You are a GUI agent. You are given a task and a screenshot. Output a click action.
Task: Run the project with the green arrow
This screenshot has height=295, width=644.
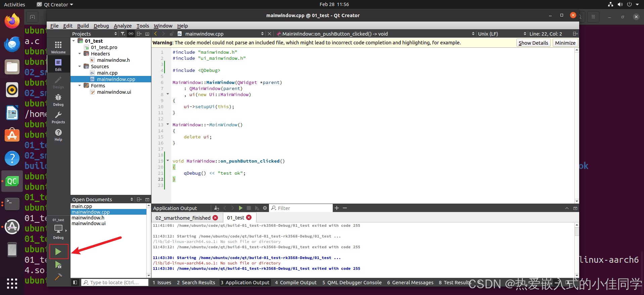(x=58, y=252)
